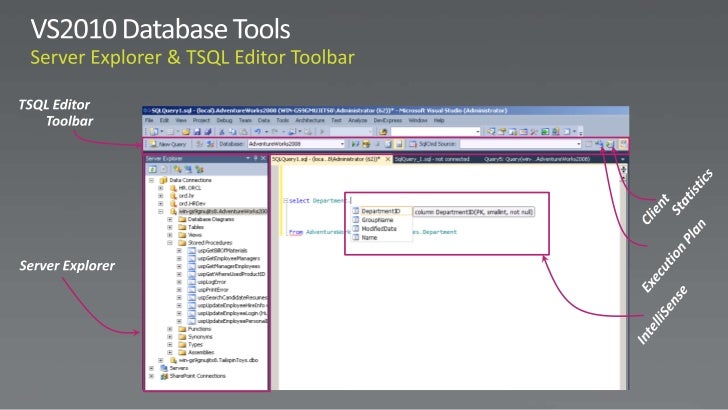This screenshot has width=728, height=410.
Task: Close the Server Explorer panel
Action: (x=263, y=158)
